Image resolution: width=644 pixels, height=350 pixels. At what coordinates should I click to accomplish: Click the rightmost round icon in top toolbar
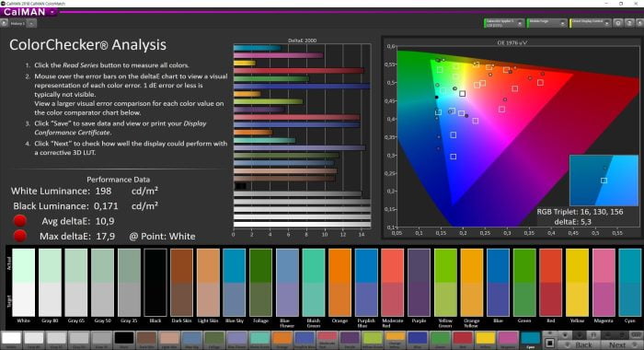coord(640,23)
